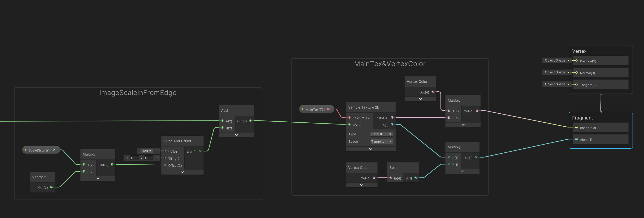Screen dimensions: 644x218
Task: Click the MainTex&VertexColor group title
Action: [x=389, y=63]
